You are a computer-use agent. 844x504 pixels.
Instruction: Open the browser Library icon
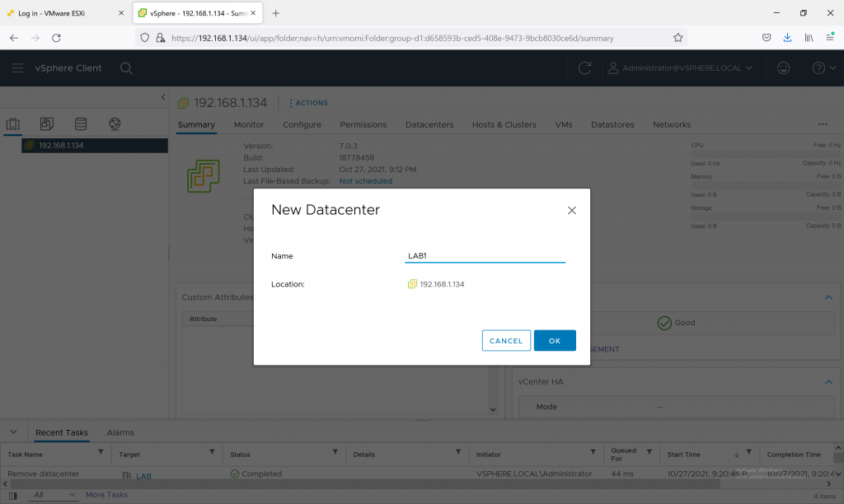(x=809, y=38)
